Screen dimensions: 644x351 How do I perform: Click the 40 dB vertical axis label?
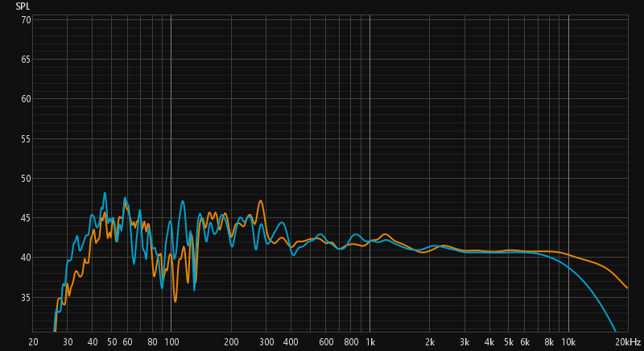pyautogui.click(x=25, y=258)
